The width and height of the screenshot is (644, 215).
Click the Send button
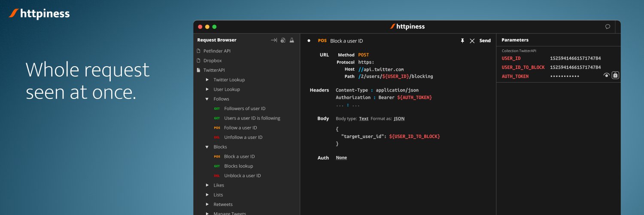(x=485, y=40)
